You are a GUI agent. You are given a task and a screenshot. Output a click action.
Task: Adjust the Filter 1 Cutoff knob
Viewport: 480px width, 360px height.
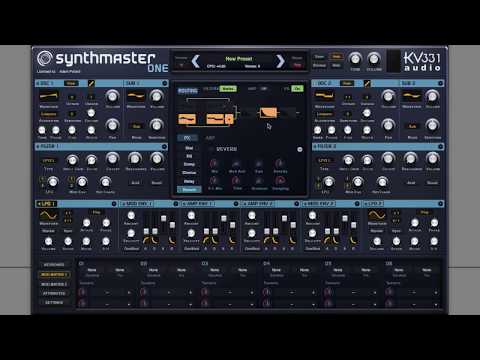pyautogui.click(x=112, y=159)
